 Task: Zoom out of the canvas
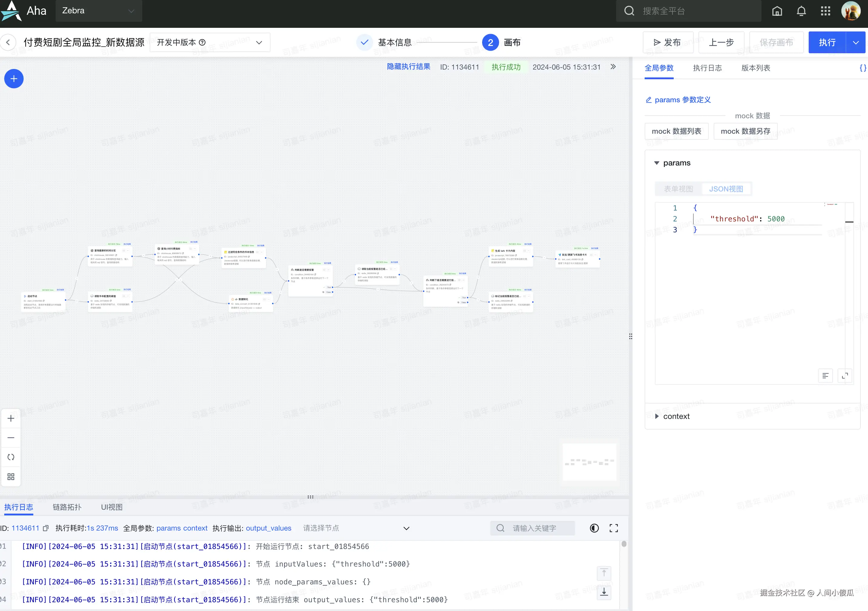point(11,438)
